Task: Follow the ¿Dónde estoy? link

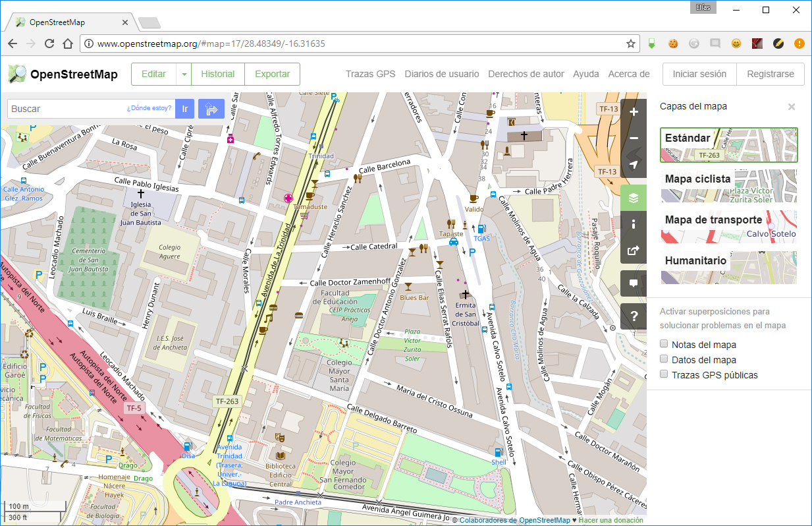Action: 149,109
